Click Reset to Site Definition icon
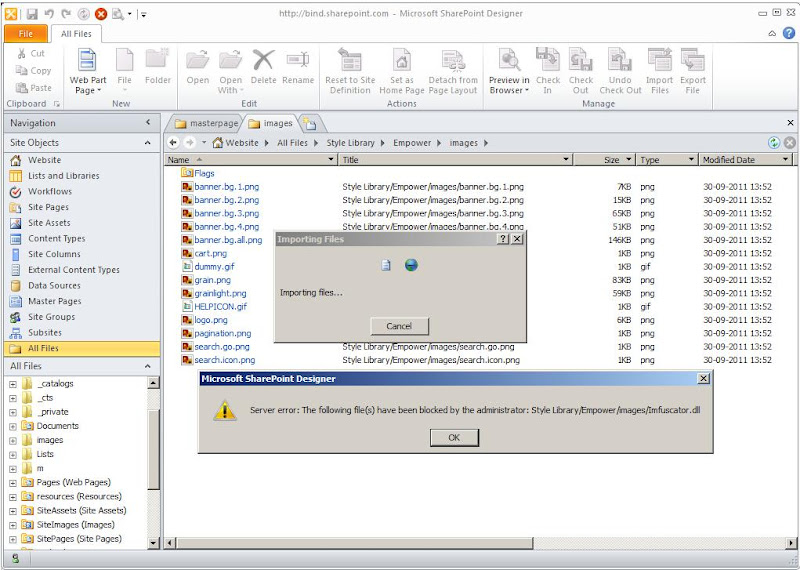This screenshot has height=570, width=800. tap(350, 60)
